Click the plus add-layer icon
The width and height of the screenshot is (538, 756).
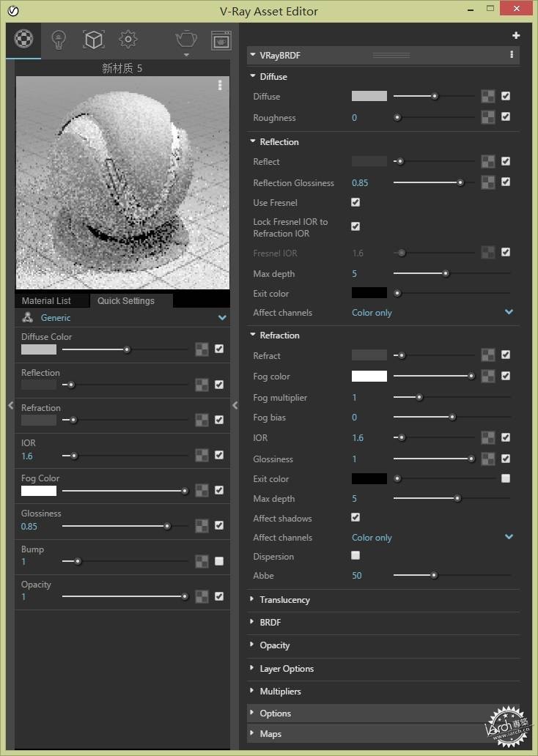coord(516,35)
